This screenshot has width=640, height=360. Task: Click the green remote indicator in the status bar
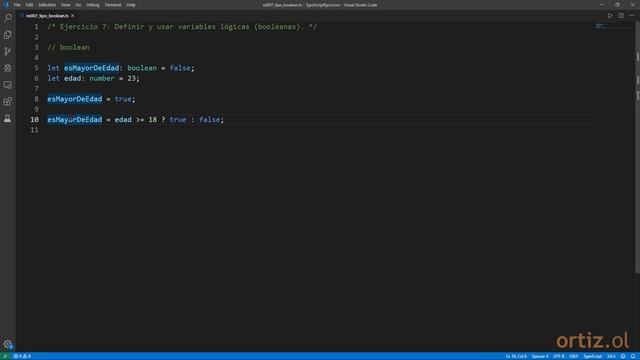coord(5,356)
